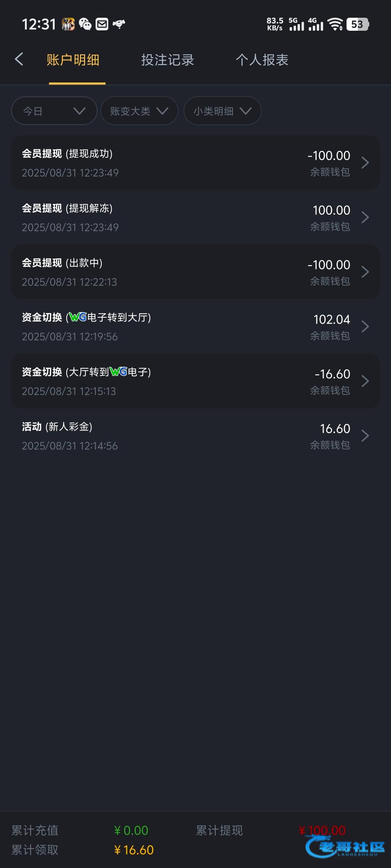391x868 pixels.
Task: Tap chevron on 新人彩金 activity row
Action: click(x=365, y=436)
